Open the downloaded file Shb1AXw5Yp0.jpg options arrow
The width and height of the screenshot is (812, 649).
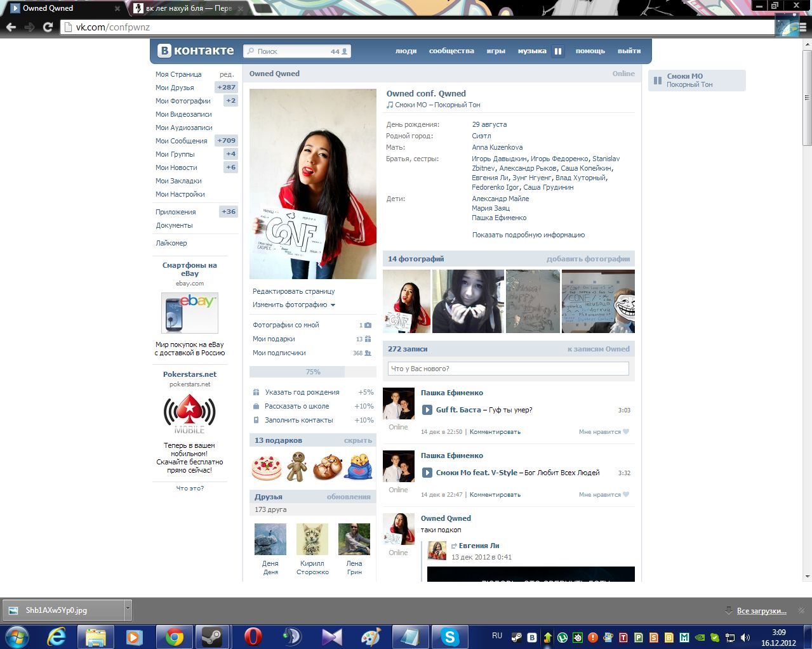(x=128, y=609)
